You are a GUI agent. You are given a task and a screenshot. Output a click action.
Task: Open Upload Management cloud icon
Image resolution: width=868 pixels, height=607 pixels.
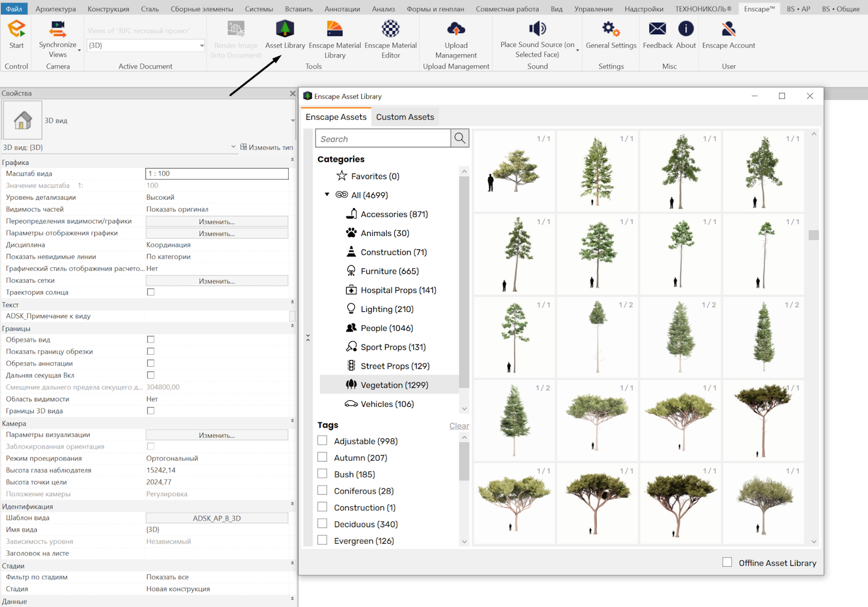[456, 29]
